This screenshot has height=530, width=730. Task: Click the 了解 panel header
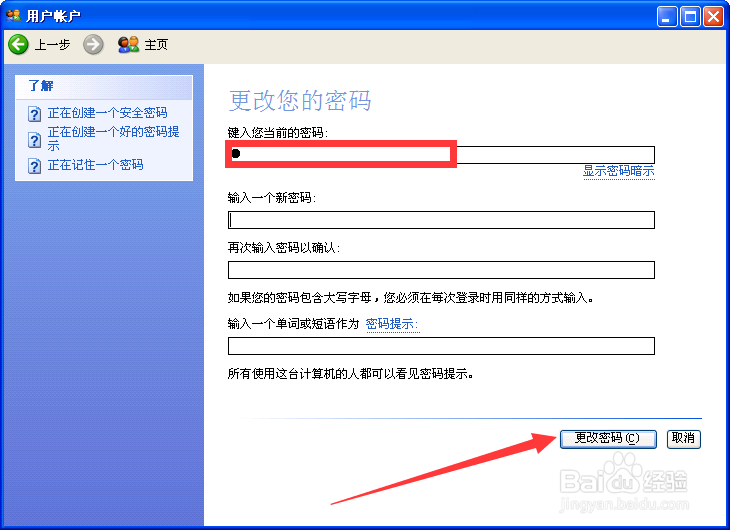pyautogui.click(x=104, y=87)
